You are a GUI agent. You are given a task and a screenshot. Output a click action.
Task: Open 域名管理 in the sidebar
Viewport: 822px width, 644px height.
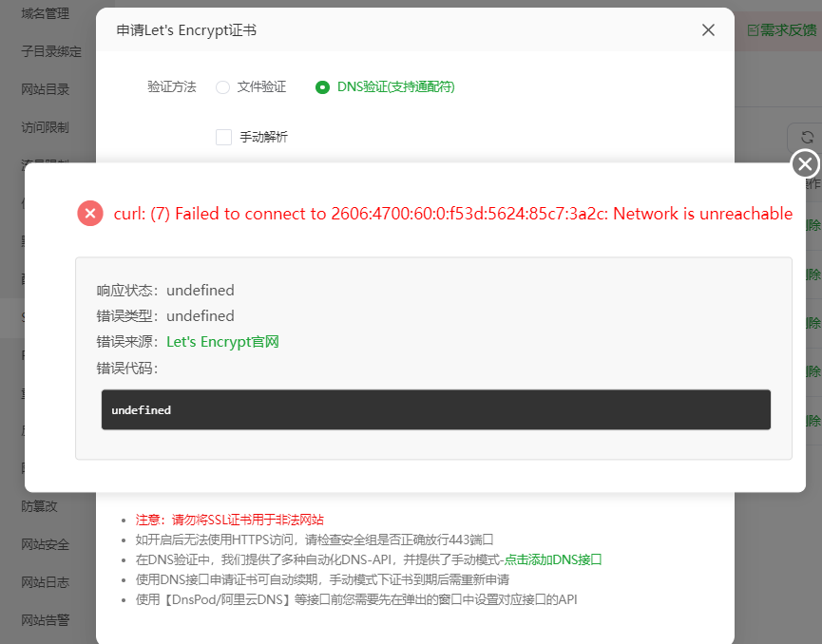tap(45, 13)
